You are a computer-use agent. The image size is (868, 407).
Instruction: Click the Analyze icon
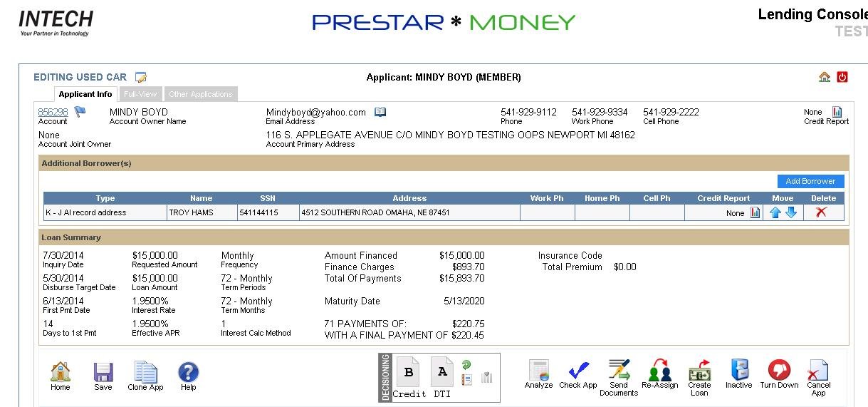click(x=538, y=371)
